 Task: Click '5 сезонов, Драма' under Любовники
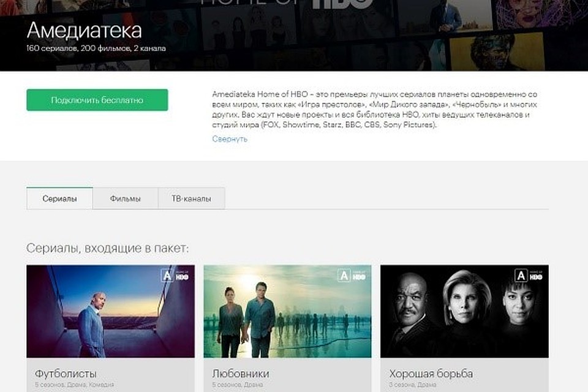tap(238, 385)
